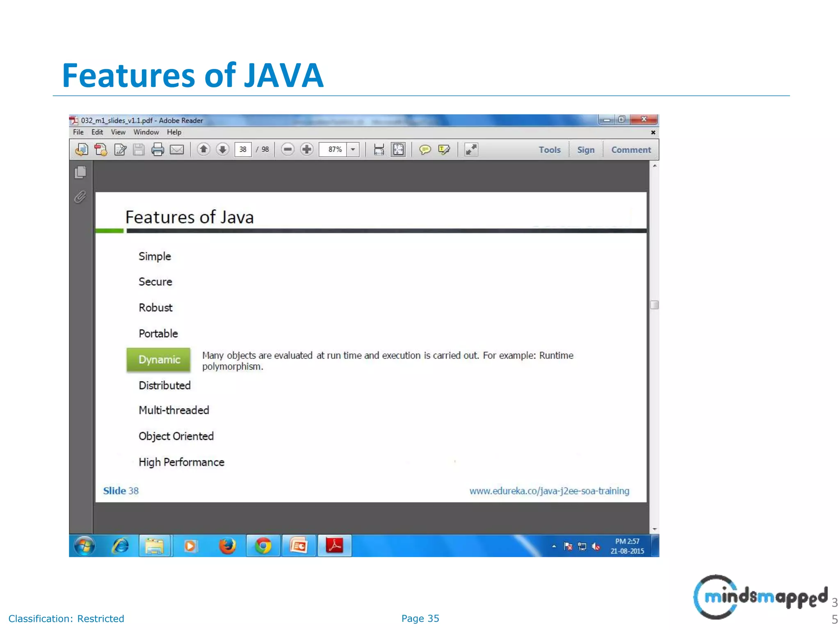Click the Create PDF online toolbar icon
The width and height of the screenshot is (840, 630).
[82, 150]
